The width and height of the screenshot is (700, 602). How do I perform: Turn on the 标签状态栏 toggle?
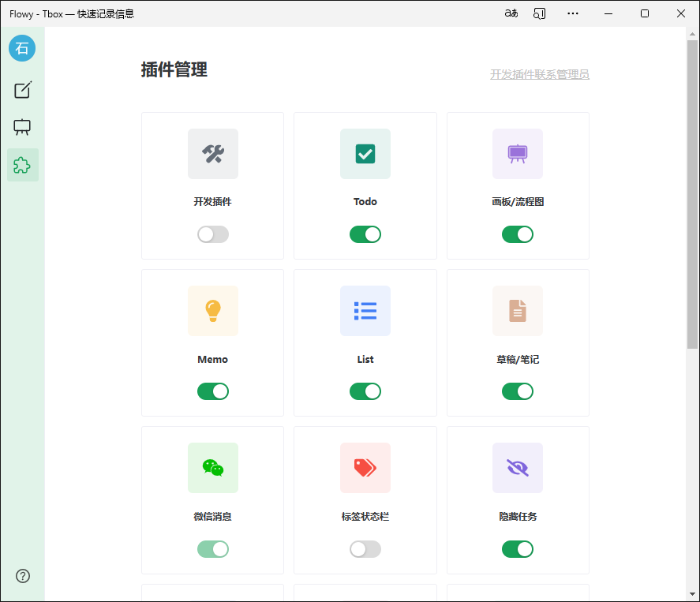365,549
